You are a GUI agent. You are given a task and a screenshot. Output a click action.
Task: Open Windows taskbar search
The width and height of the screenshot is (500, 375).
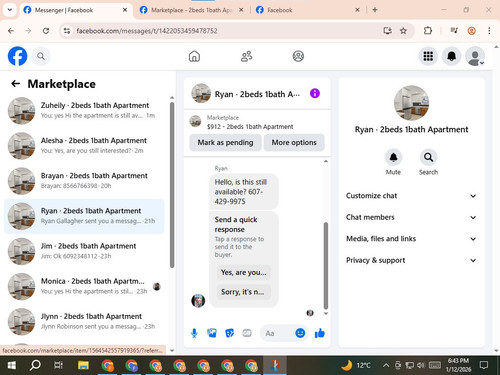[35, 365]
